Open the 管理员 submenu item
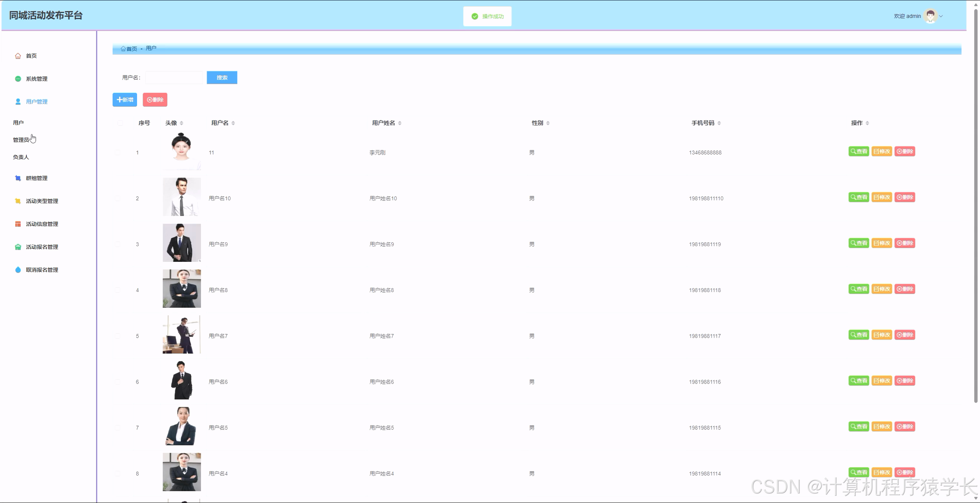980x503 pixels. tap(21, 140)
